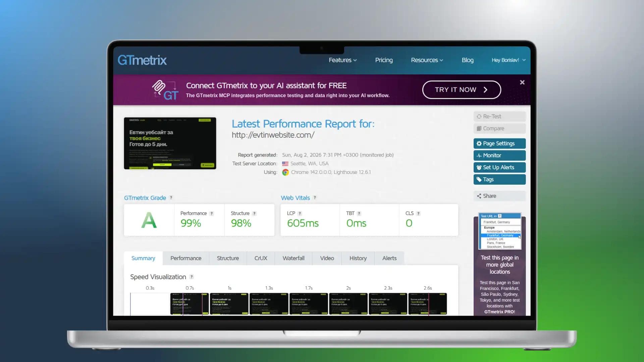The image size is (644, 362).
Task: Click the 1.3s filmstrip frame
Action: (x=269, y=304)
